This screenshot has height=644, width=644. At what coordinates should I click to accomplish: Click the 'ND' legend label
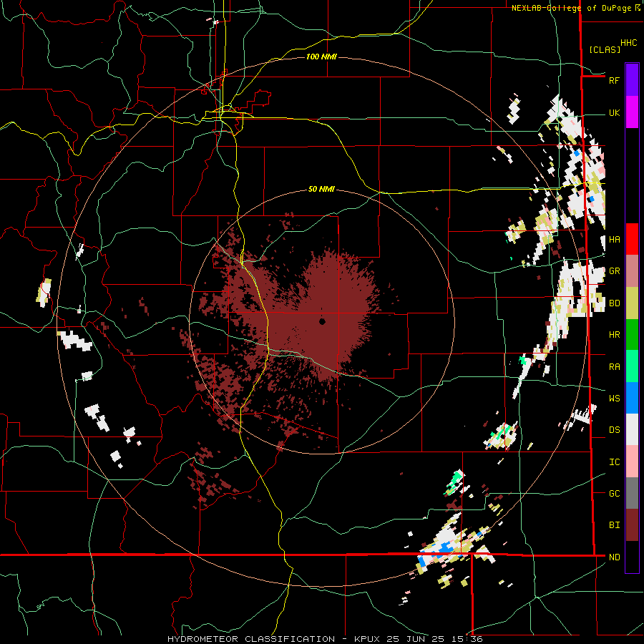[x=614, y=557]
